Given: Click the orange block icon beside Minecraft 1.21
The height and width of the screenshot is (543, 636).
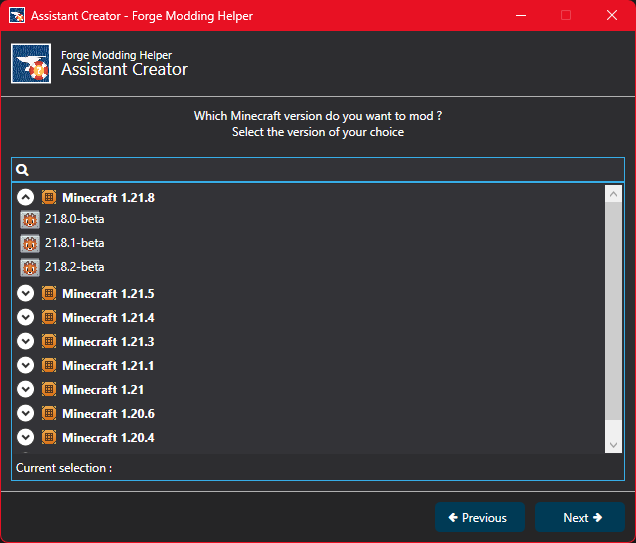Looking at the screenshot, I should pos(49,389).
